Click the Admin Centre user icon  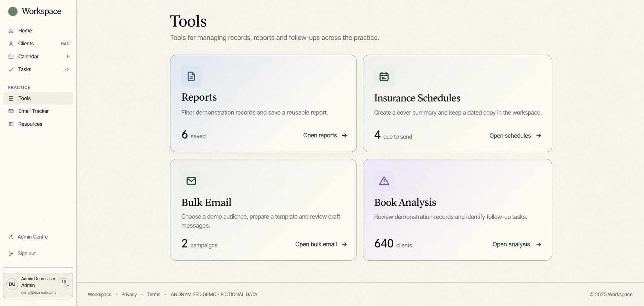(x=11, y=237)
